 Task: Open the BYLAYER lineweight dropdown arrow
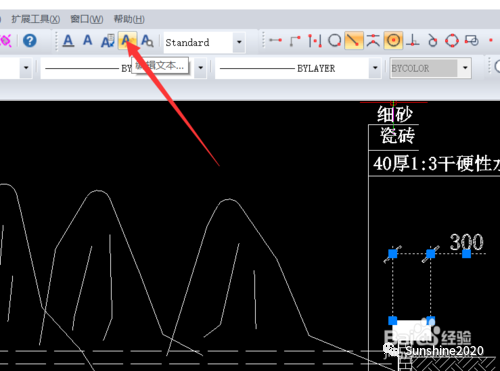(375, 68)
